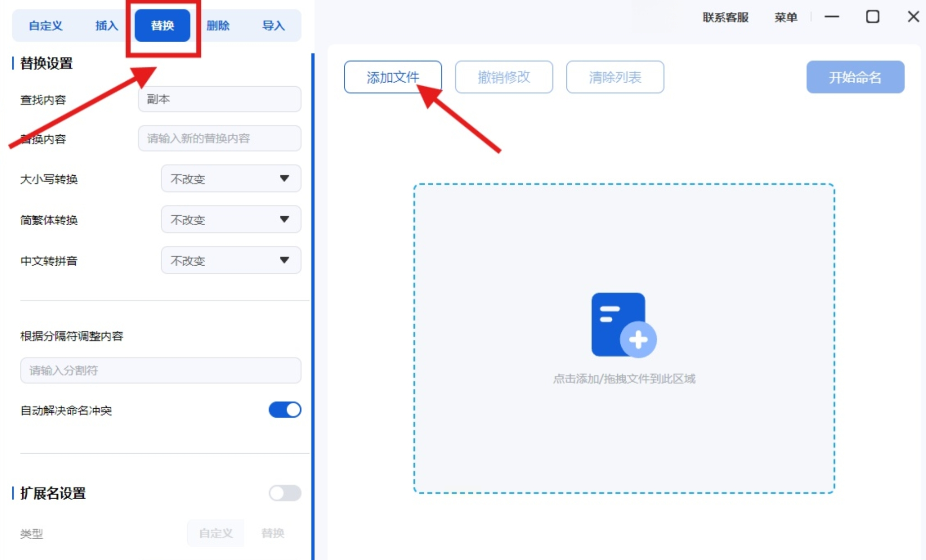Open the 菜单 menu
926x560 pixels.
point(786,17)
